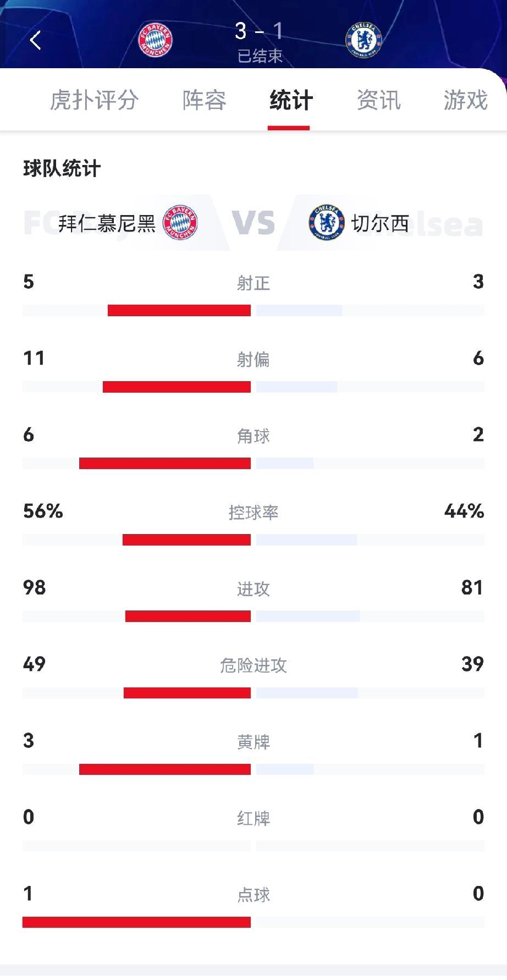Select the 统计 tab

(x=291, y=101)
